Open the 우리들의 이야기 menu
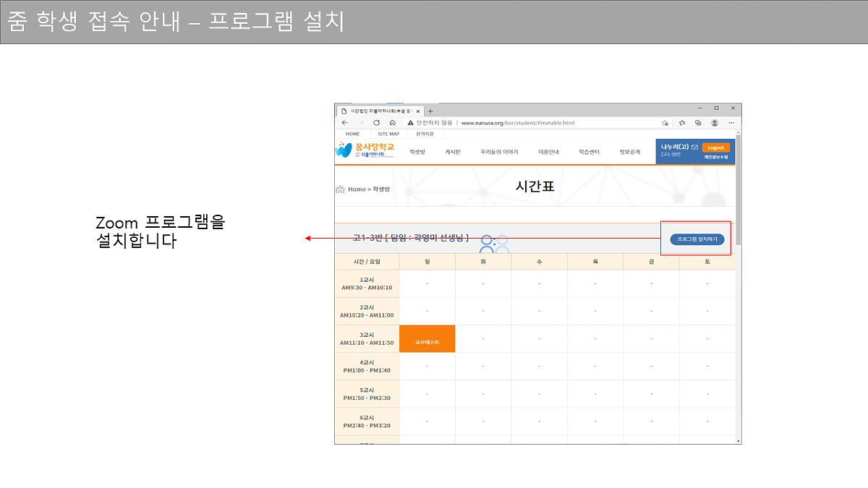This screenshot has height=488, width=868. point(499,152)
